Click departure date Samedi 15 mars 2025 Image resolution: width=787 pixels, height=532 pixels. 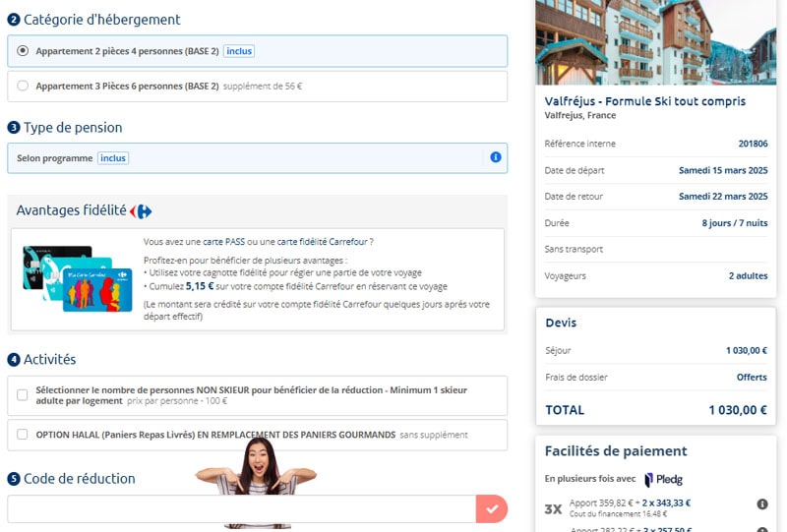pyautogui.click(x=723, y=170)
